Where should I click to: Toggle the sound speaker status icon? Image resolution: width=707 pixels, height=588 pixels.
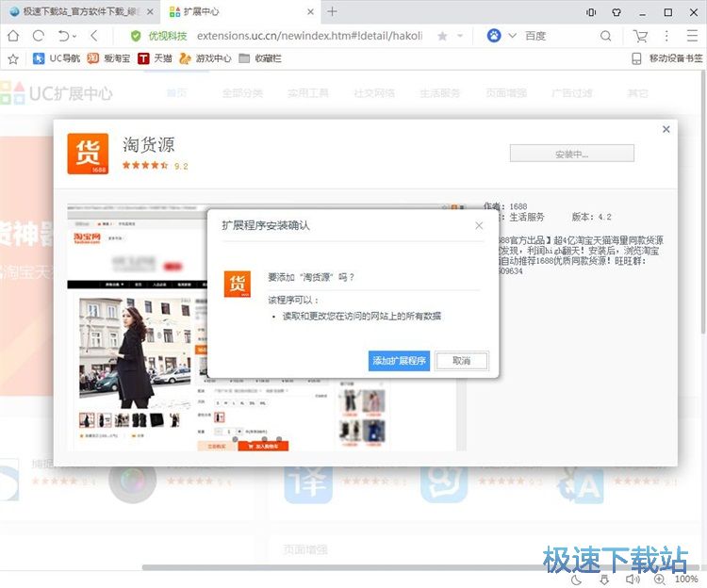click(x=633, y=580)
